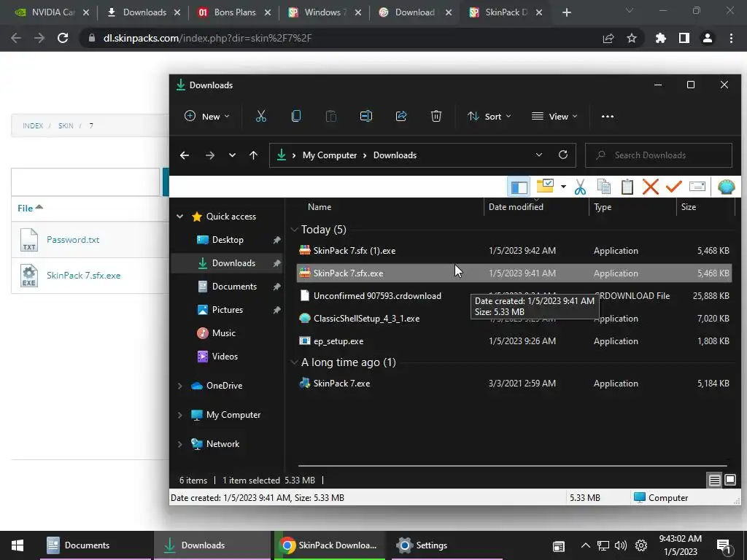Click the Copy icon in Explorer command bar
This screenshot has height=560, width=747.
tap(296, 116)
